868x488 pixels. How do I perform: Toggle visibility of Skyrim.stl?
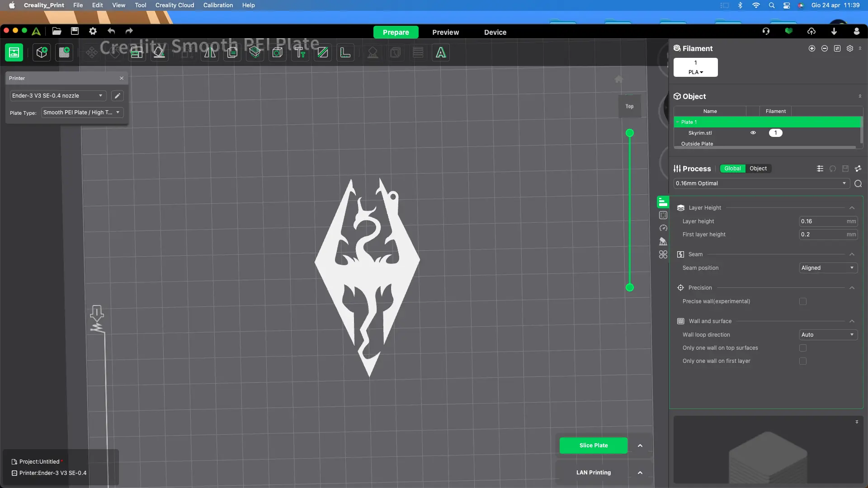pyautogui.click(x=753, y=133)
